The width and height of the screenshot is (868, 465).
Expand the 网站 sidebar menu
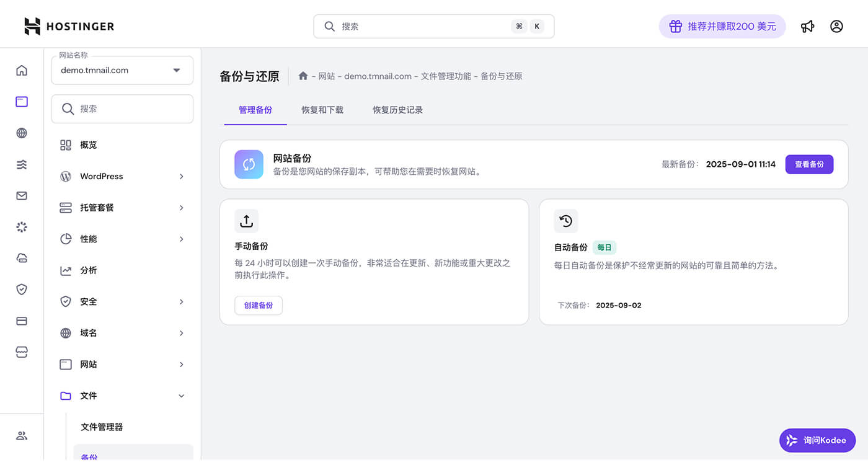[181, 364]
